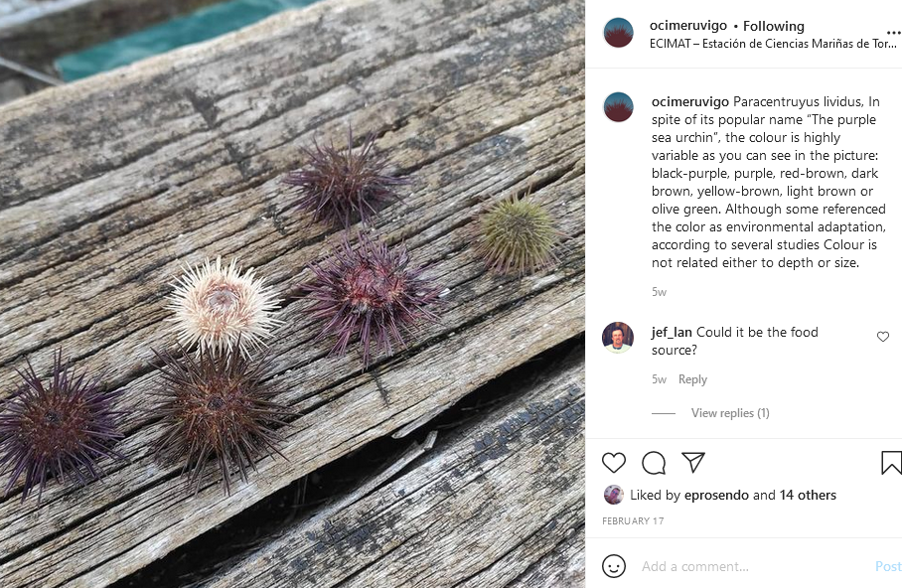Open the ECIMAT location link
Viewport: 902px width, 588px height.
point(773,44)
